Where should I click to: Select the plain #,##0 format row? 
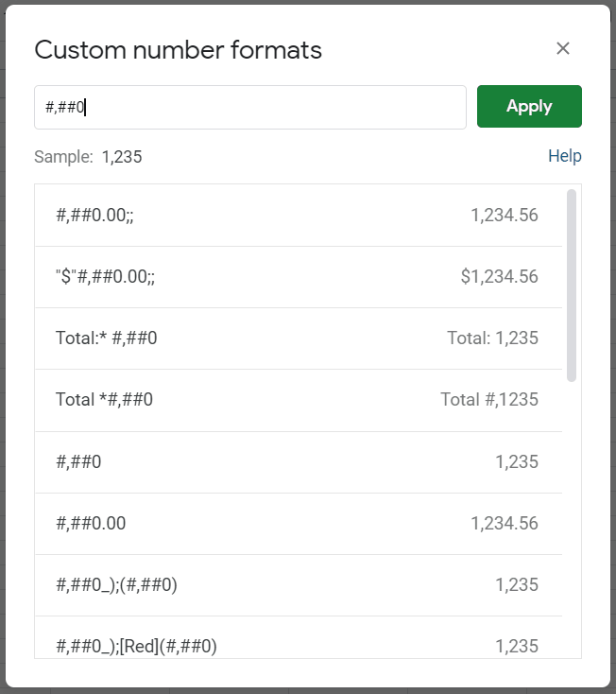tap(299, 461)
